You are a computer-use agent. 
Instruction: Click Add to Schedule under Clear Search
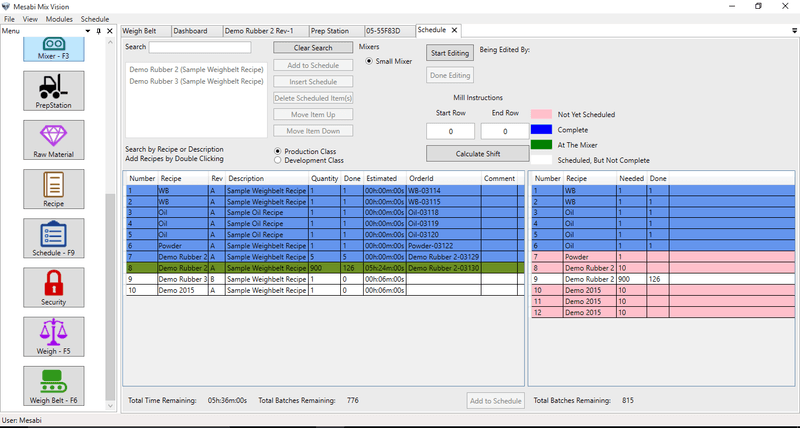313,65
